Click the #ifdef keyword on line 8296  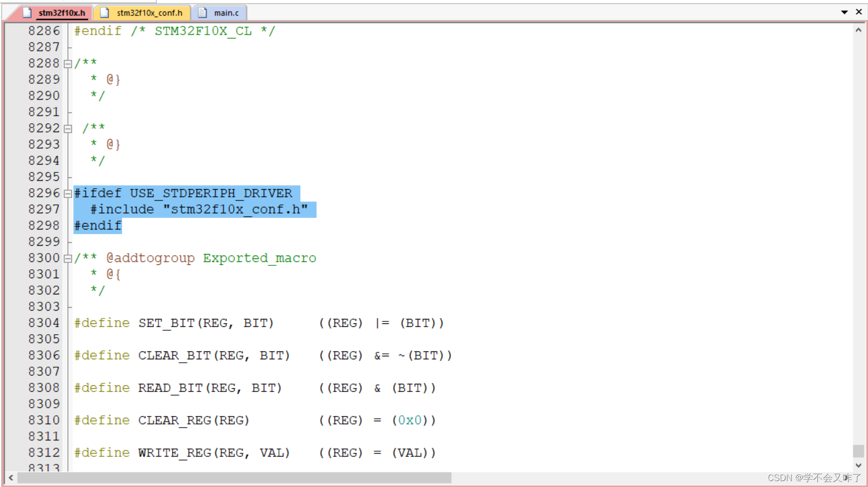click(98, 193)
